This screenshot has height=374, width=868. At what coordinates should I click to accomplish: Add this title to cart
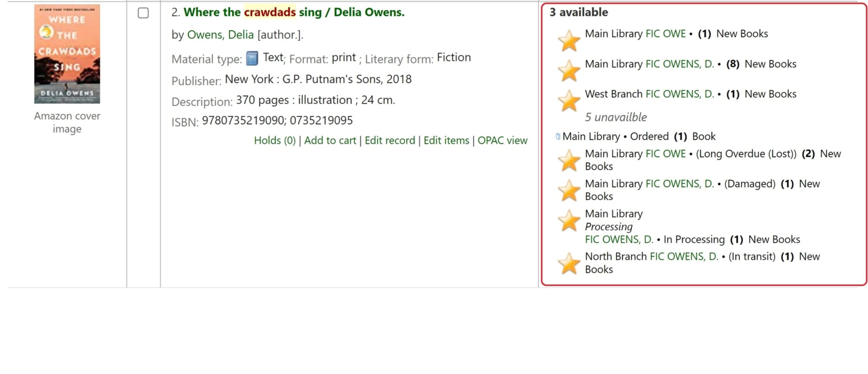tap(330, 140)
